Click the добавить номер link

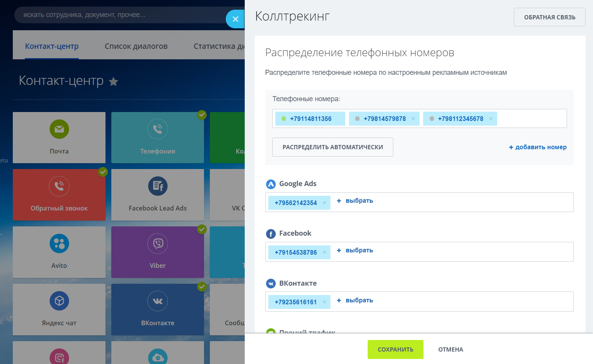point(538,147)
